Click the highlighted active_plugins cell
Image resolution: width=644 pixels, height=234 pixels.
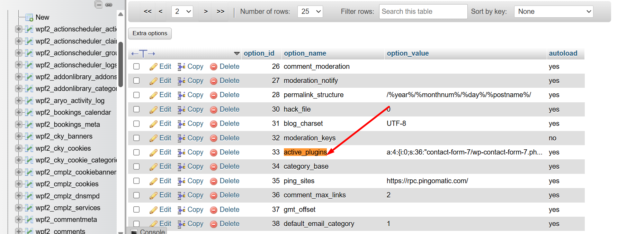[305, 152]
